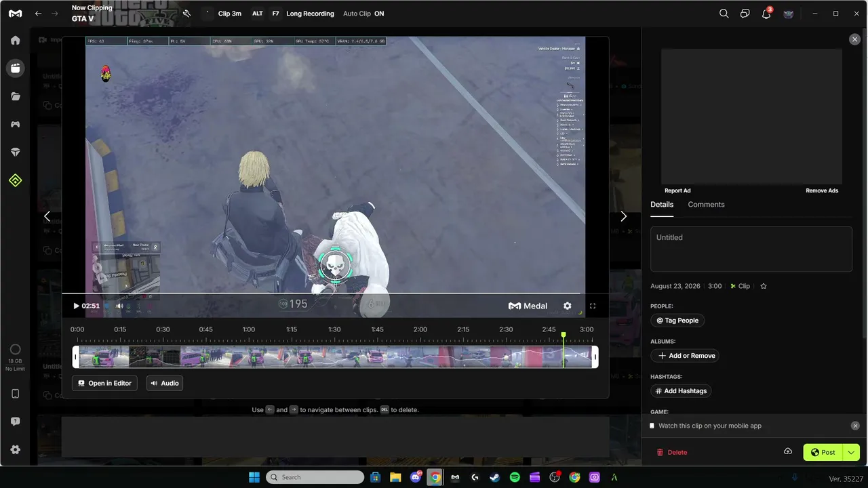Click the taskbar Search box

pos(315,477)
